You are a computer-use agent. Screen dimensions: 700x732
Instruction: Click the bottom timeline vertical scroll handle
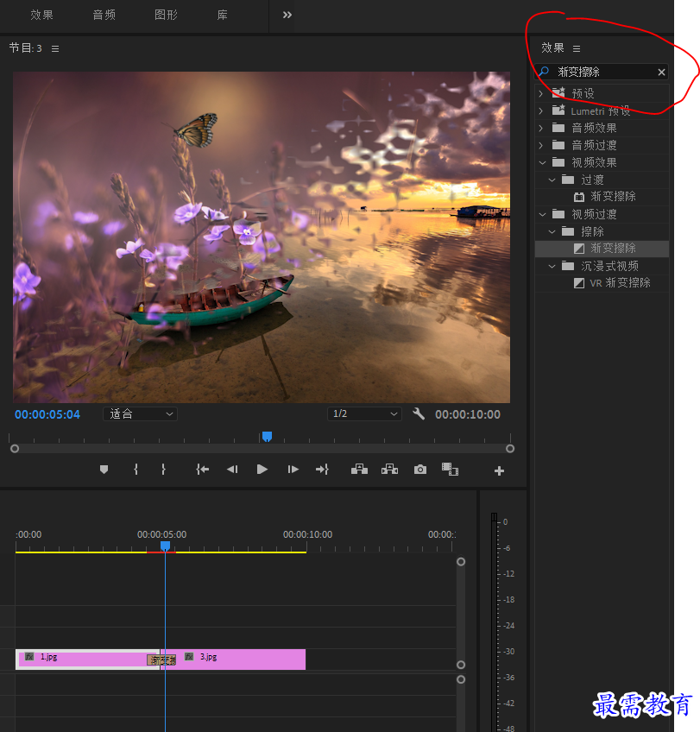tap(461, 679)
